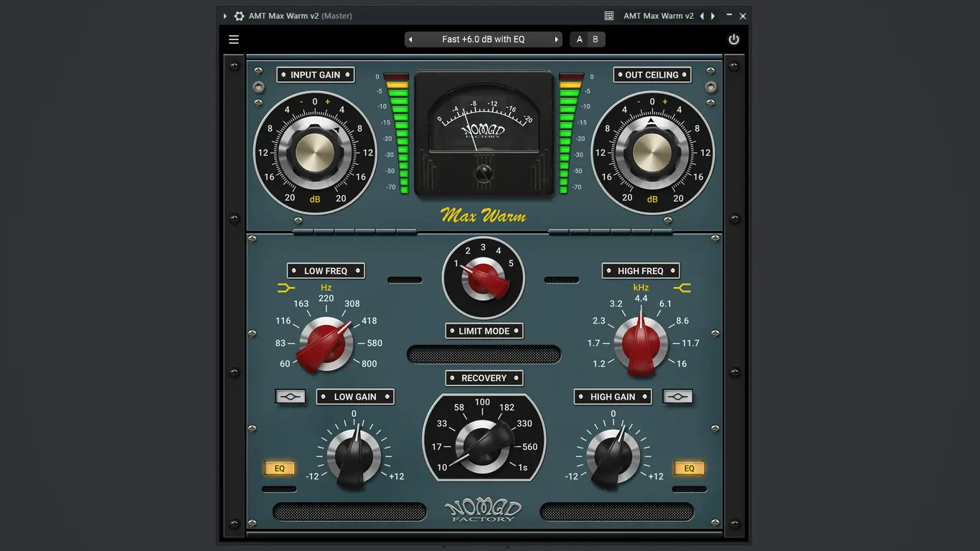Click the 11.7 mark on High Freq scale

(x=690, y=343)
